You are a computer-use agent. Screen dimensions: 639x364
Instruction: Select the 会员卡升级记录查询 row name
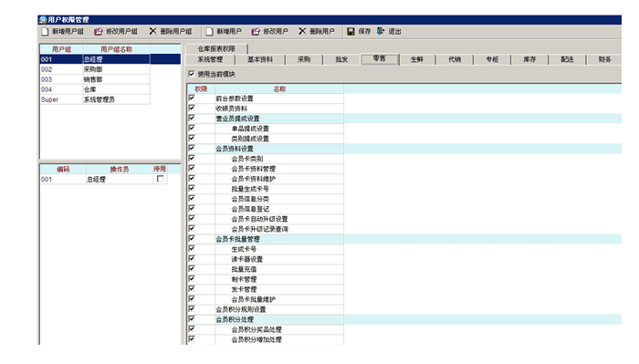click(x=259, y=229)
